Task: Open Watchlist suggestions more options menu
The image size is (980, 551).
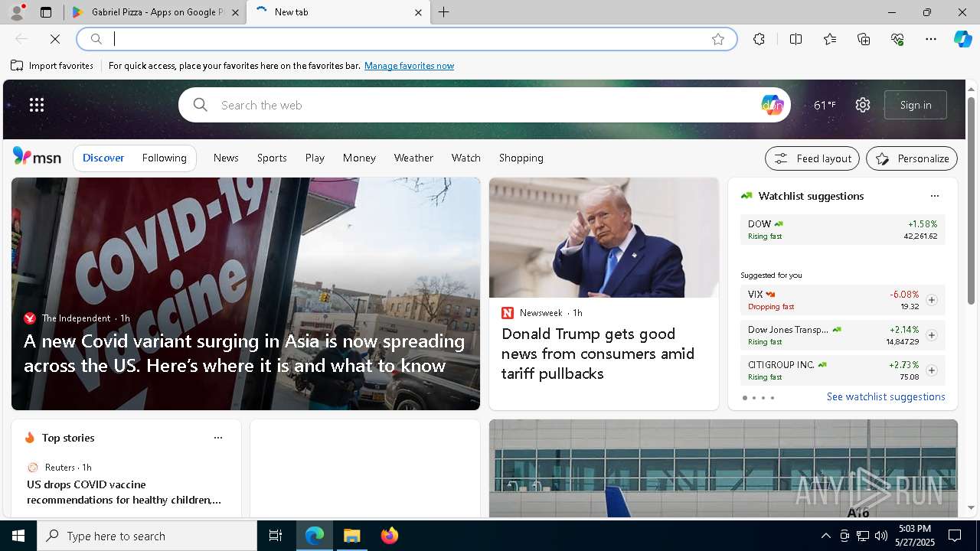Action: 935,196
